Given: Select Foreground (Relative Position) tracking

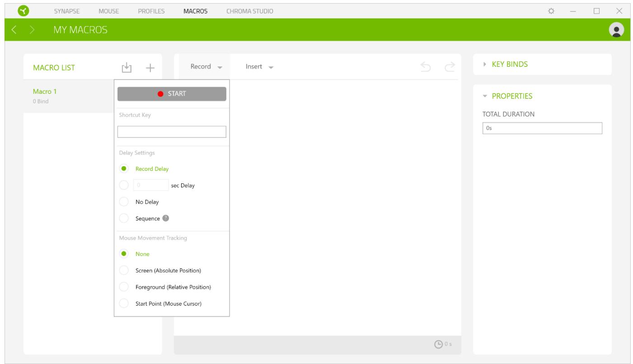Looking at the screenshot, I should point(123,287).
